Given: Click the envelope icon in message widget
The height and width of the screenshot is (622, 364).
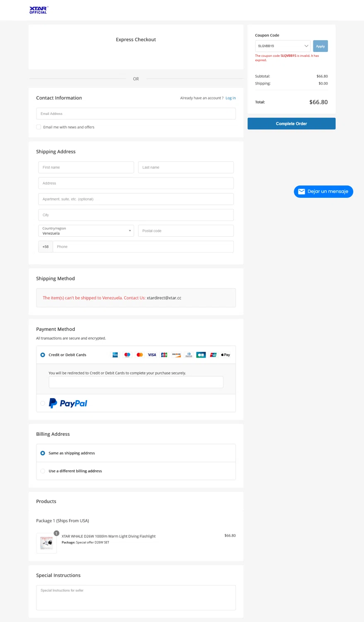Looking at the screenshot, I should click(x=301, y=192).
